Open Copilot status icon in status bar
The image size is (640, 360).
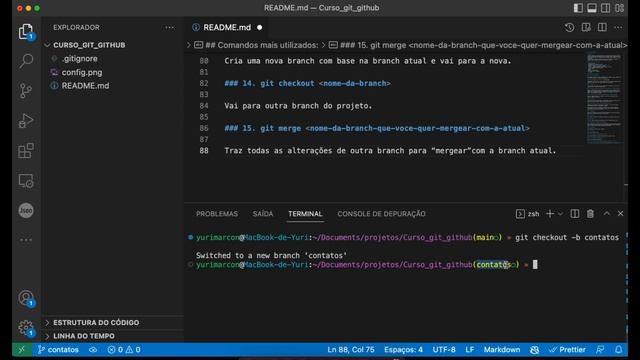534,350
